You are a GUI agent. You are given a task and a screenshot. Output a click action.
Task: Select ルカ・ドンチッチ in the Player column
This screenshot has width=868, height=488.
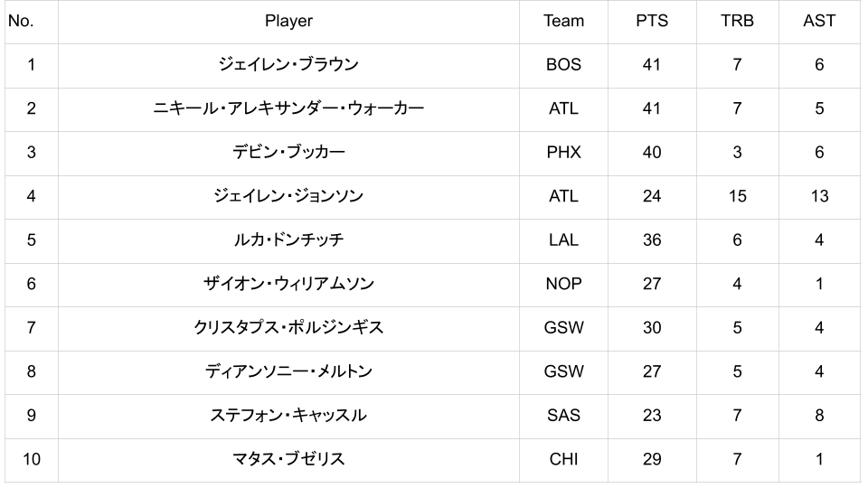(x=288, y=240)
